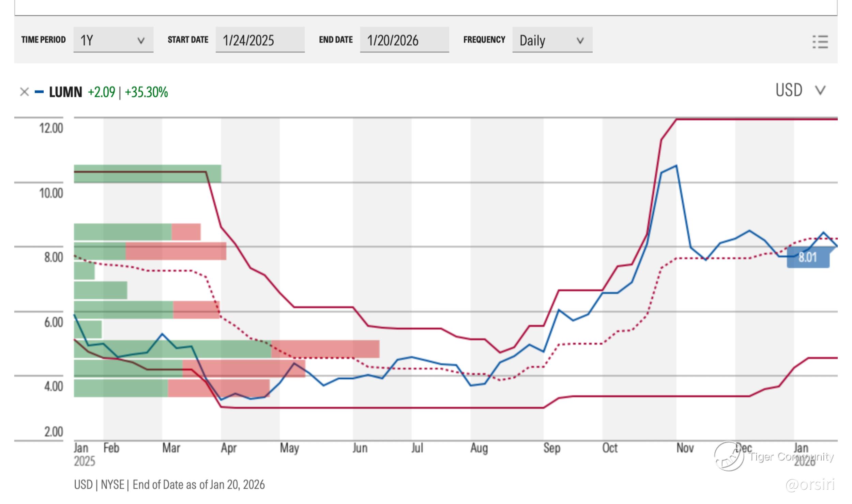This screenshot has height=504, width=852.
Task: Remove LUMN series with the X icon
Action: (24, 92)
